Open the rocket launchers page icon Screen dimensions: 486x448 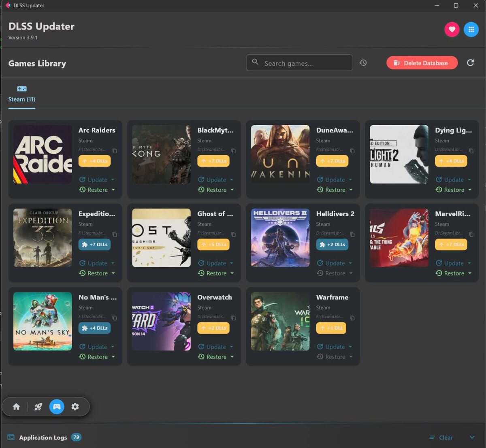tap(38, 407)
